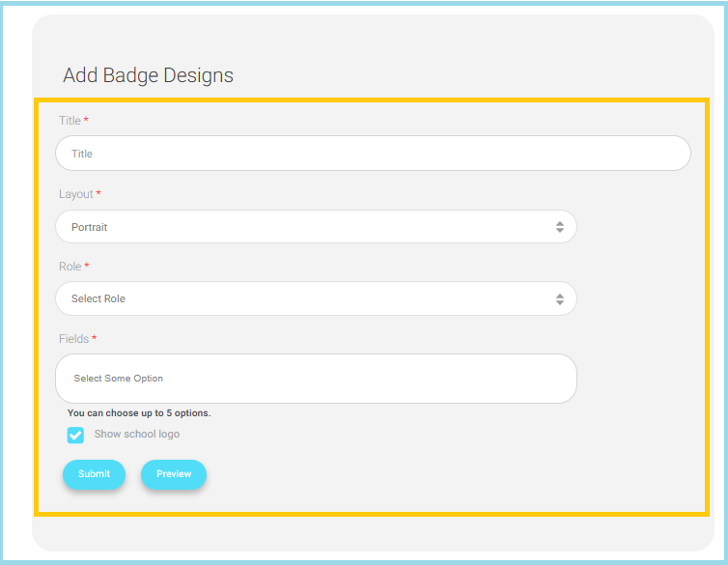Click the Title field label
The width and height of the screenshot is (728, 565).
(70, 121)
